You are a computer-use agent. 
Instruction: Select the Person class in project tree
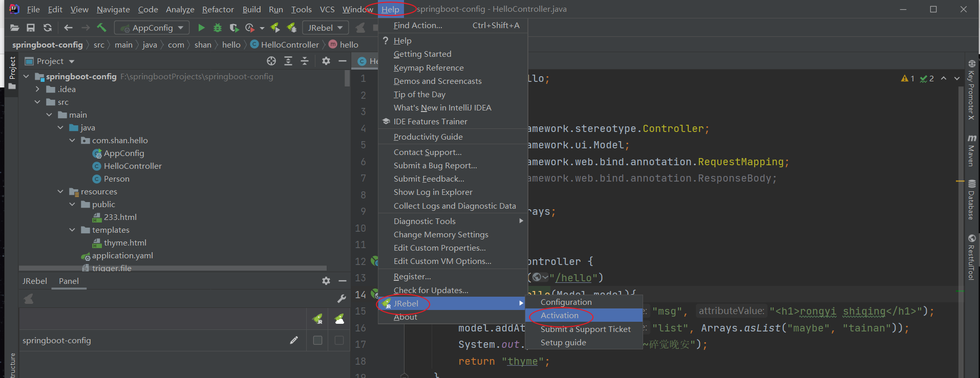[111, 179]
